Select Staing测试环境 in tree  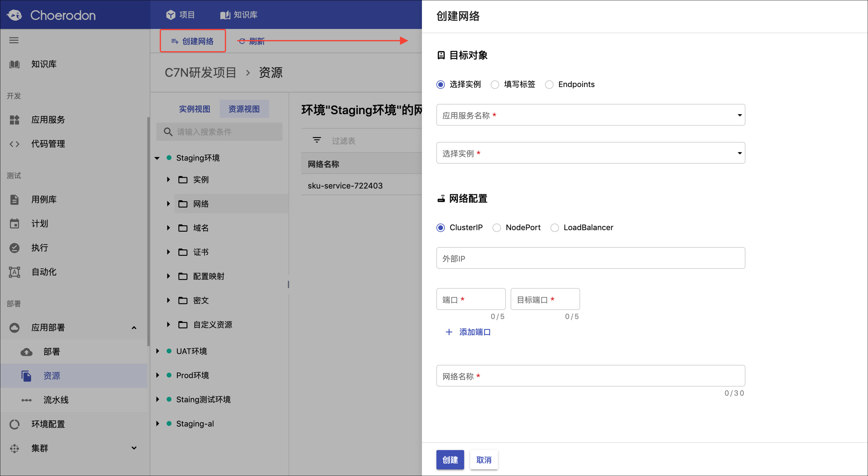click(203, 400)
